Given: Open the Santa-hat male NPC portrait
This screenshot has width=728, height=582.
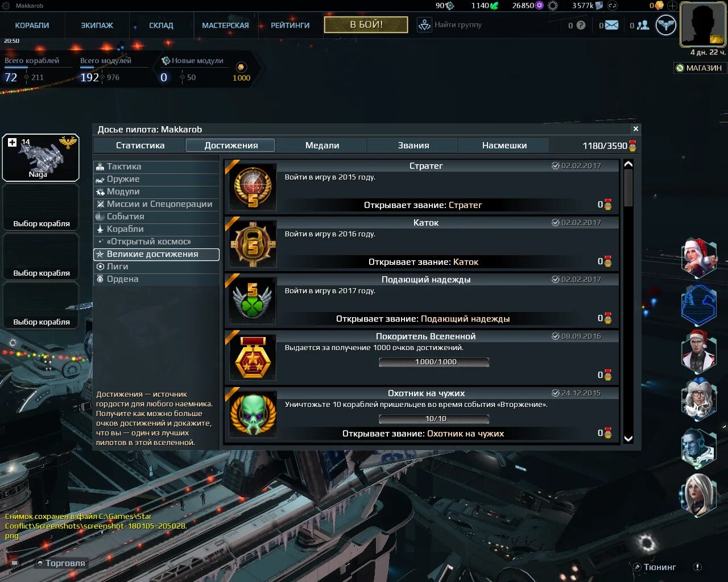Looking at the screenshot, I should pos(698,351).
